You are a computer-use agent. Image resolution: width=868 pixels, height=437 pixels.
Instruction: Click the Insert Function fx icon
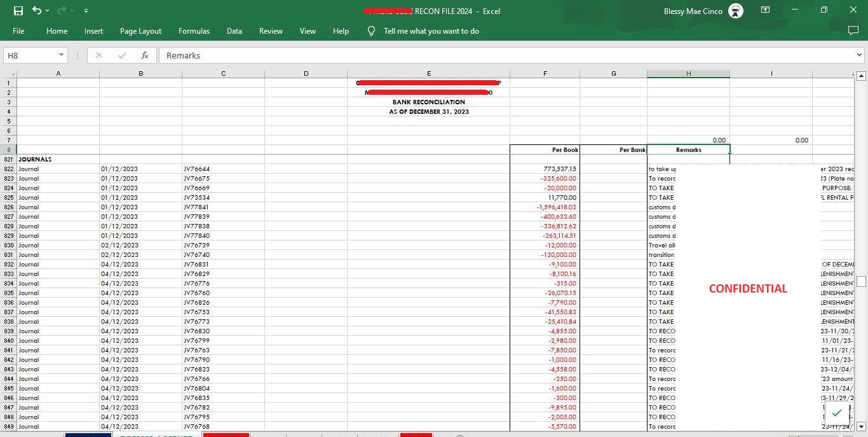tap(145, 55)
